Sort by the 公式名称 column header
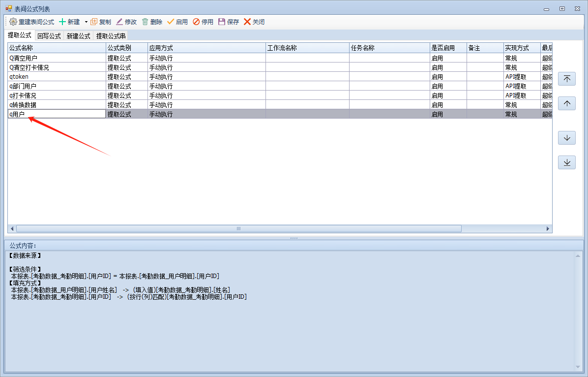 (57, 48)
